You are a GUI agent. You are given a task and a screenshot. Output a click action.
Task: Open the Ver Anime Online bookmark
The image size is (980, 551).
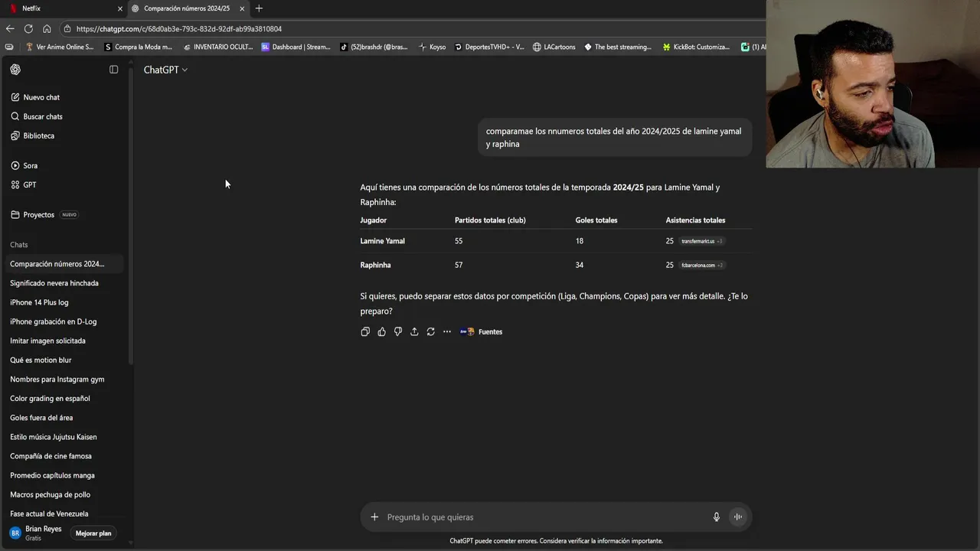[x=60, y=47]
